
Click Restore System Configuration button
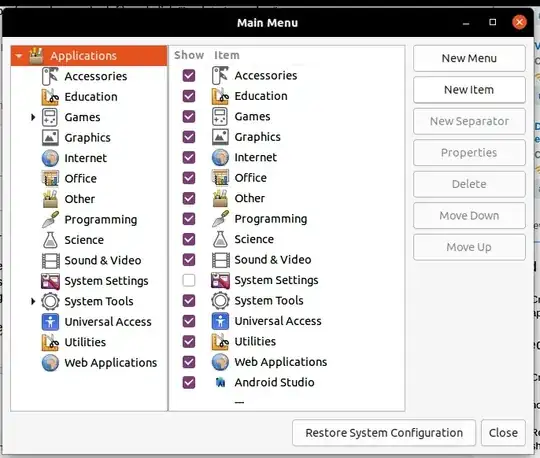[384, 433]
